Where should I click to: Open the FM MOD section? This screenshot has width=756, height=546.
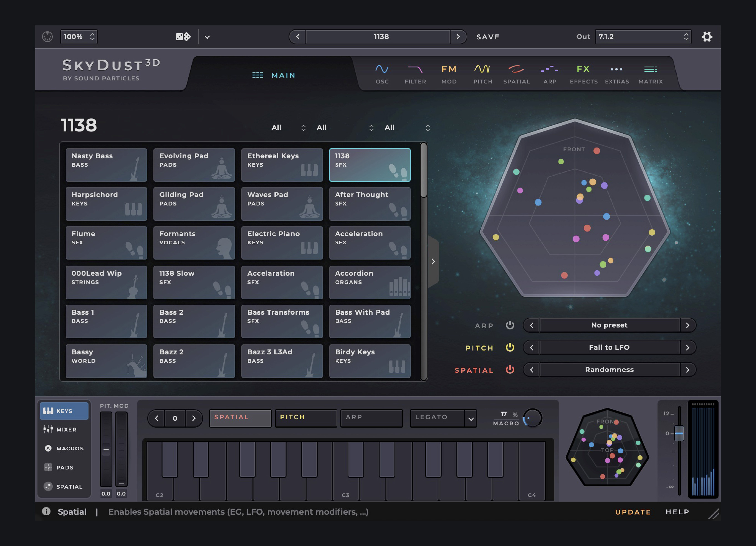[449, 74]
